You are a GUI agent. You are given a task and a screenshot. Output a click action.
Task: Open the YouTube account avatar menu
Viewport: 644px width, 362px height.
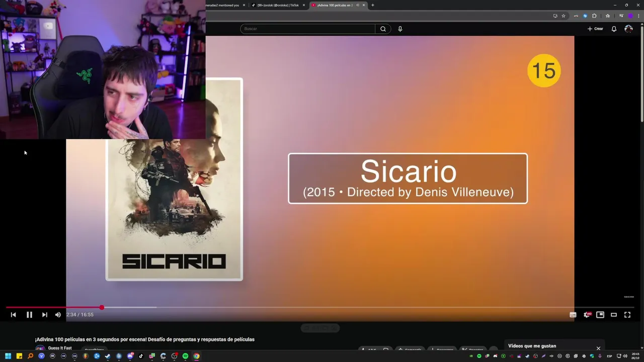coord(628,29)
